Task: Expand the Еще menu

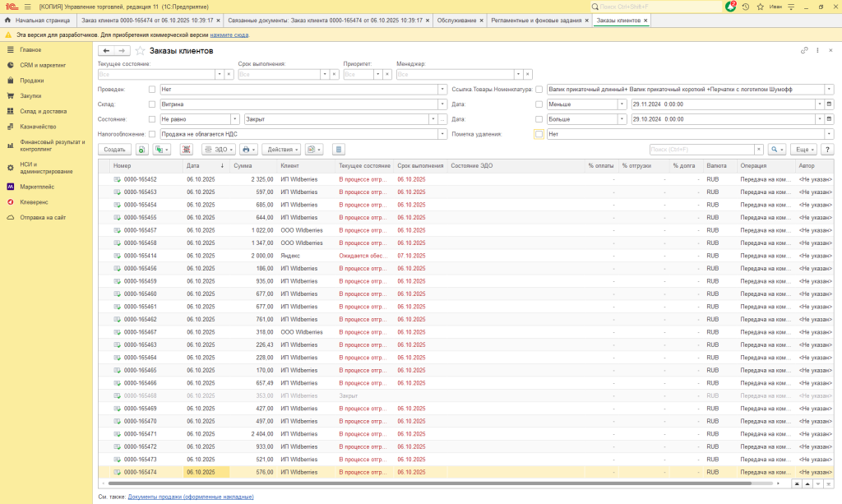Action: (803, 150)
